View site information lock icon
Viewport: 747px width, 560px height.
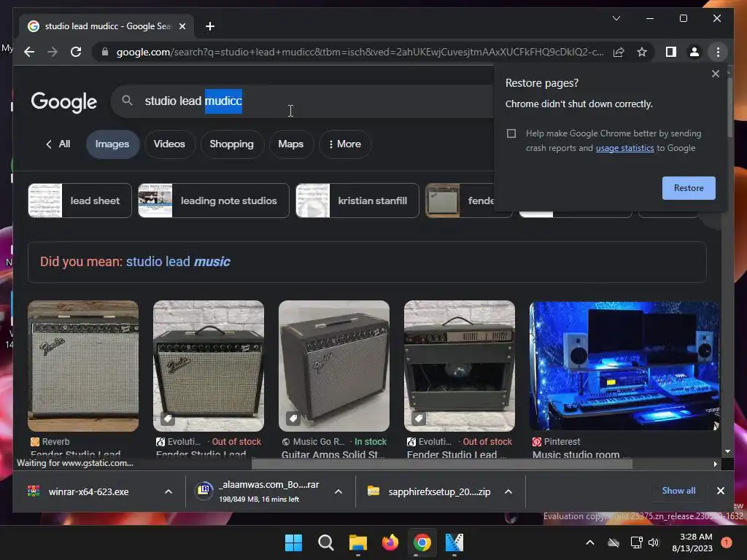coord(105,52)
